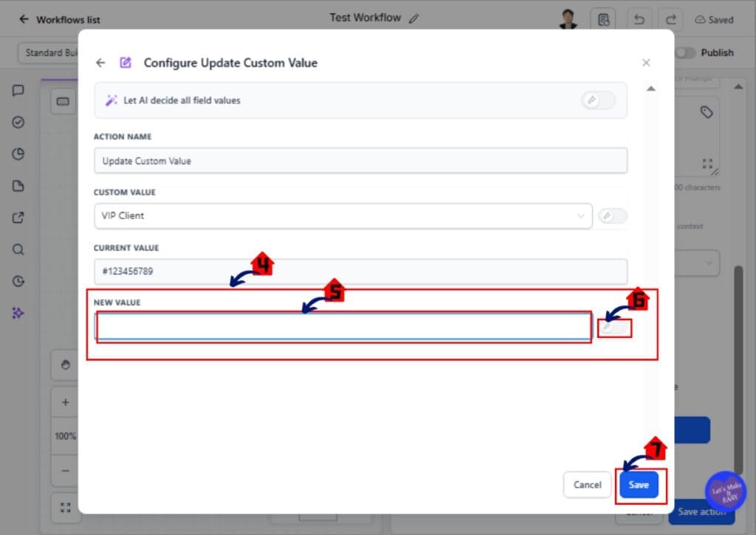Image resolution: width=756 pixels, height=535 pixels.
Task: Click the fit-to-screen canvas icon
Action: point(66,508)
